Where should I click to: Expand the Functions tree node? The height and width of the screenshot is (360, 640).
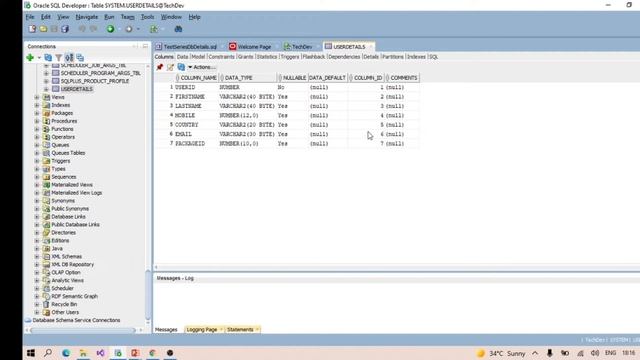37,129
